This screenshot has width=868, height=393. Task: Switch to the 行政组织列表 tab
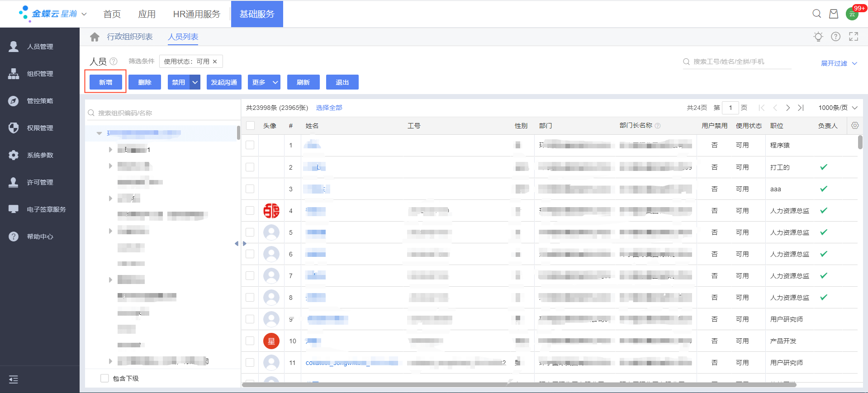[130, 37]
